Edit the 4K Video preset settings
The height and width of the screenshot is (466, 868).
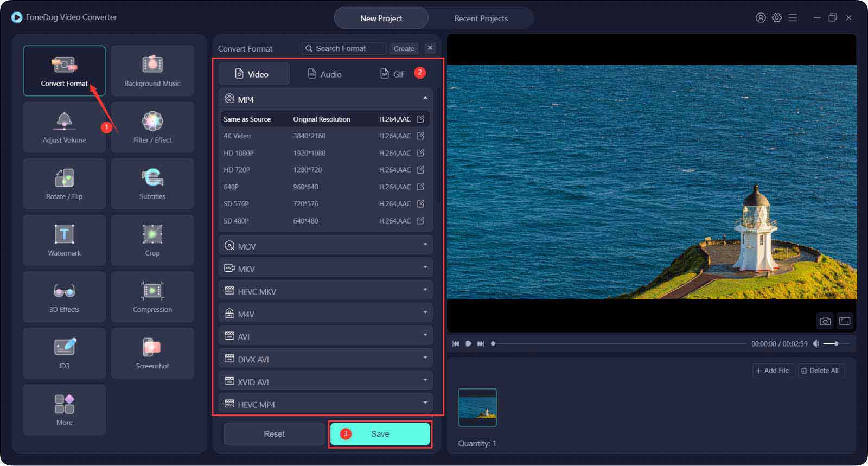420,136
